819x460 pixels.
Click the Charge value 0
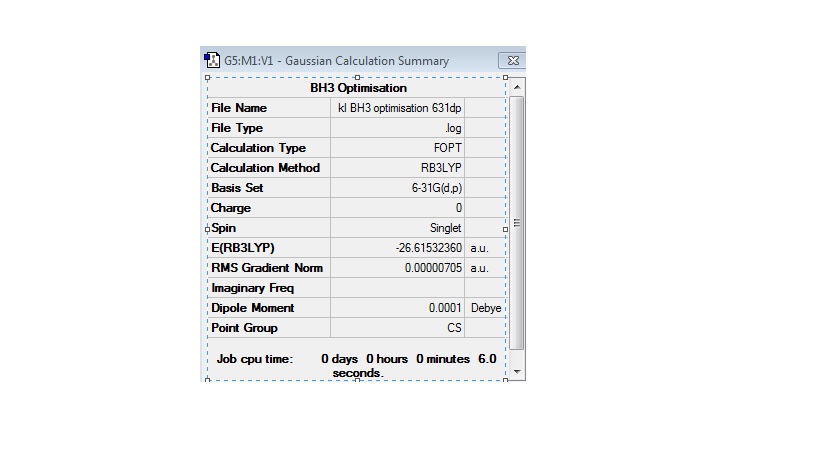(459, 208)
